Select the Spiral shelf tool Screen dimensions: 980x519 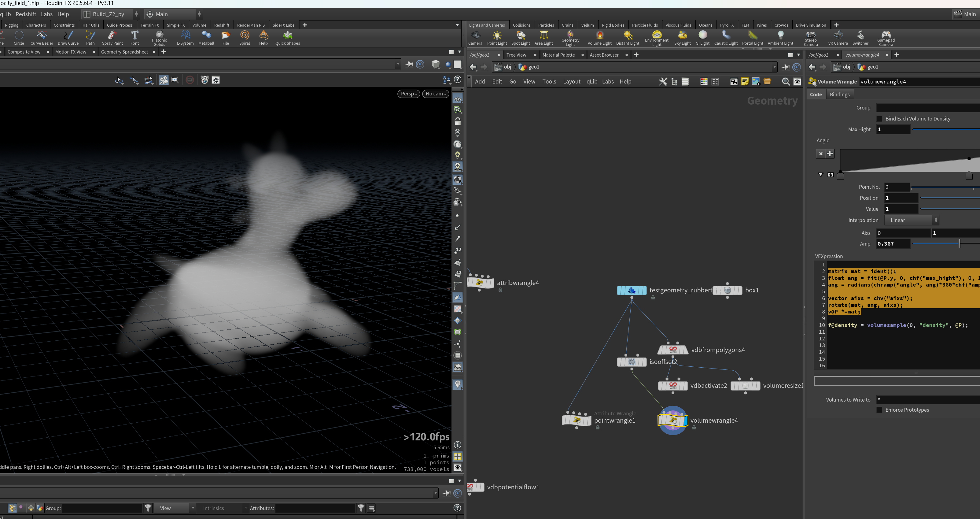[245, 38]
